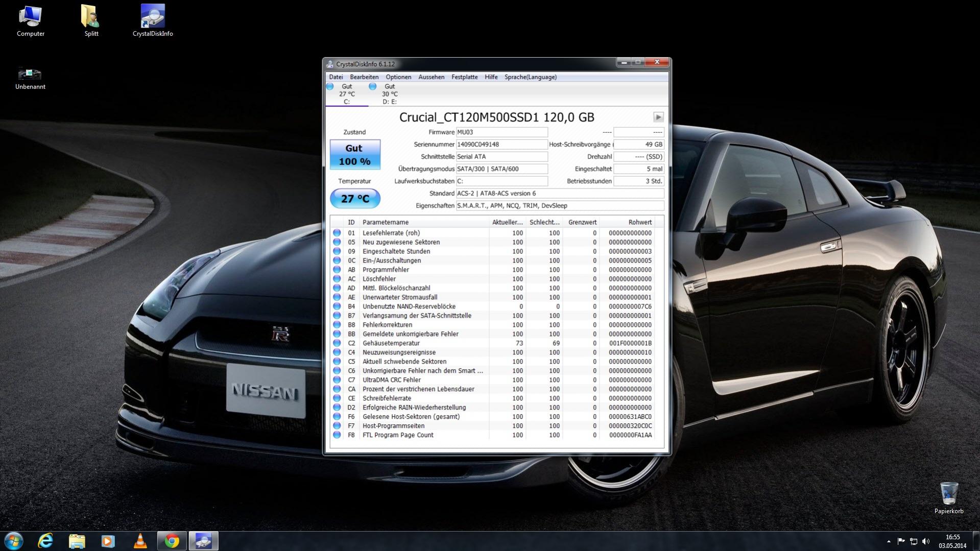The width and height of the screenshot is (980, 551).
Task: Click the Eigenschaften features field
Action: [x=560, y=206]
